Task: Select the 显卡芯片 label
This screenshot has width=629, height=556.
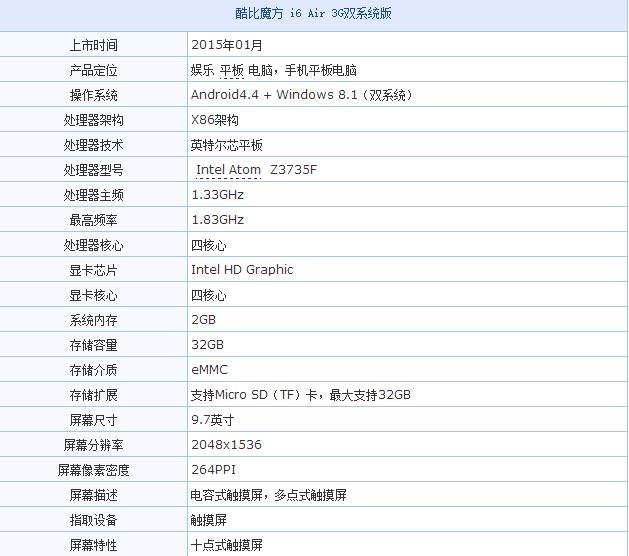Action: (93, 270)
